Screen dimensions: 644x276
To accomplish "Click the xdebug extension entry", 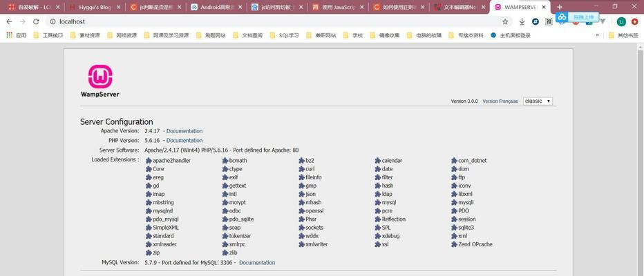I will point(387,236).
